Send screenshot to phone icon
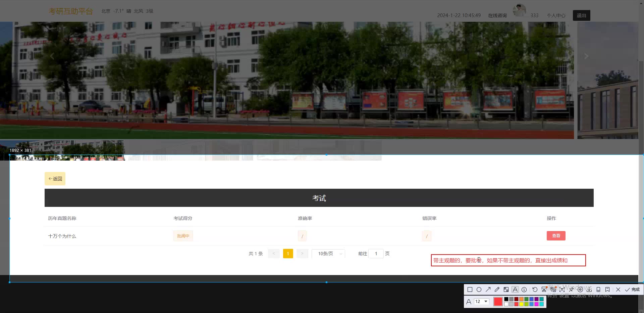Screen dimensions: 644x313 (x=598, y=289)
